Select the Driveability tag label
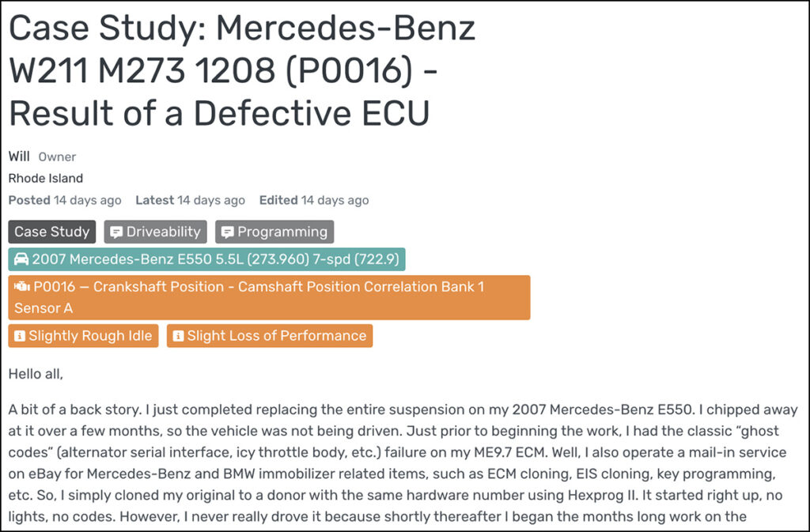Screen dimensions: 810x532 pyautogui.click(x=163, y=232)
